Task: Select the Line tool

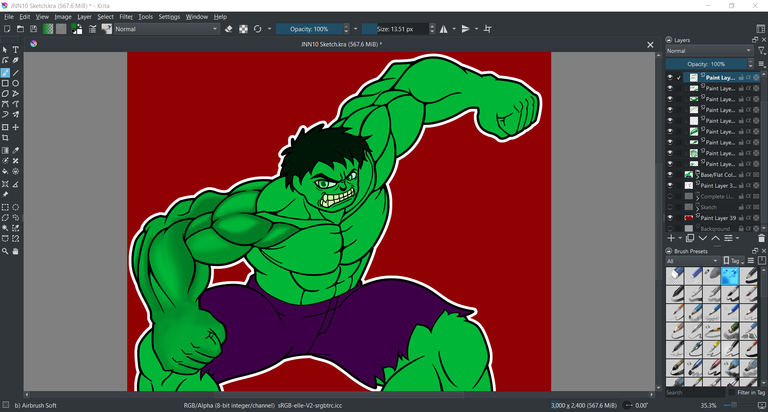Action: pos(16,73)
